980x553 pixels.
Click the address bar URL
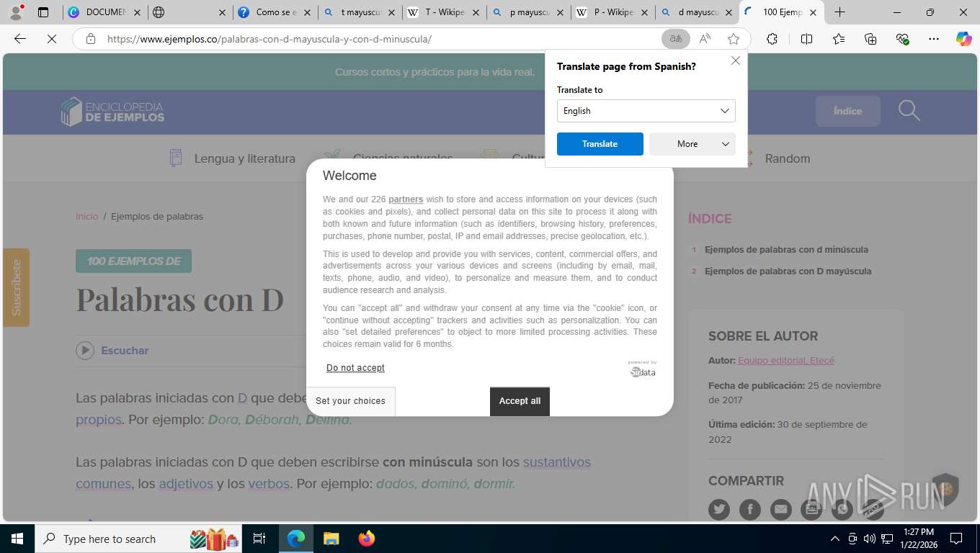click(x=269, y=39)
